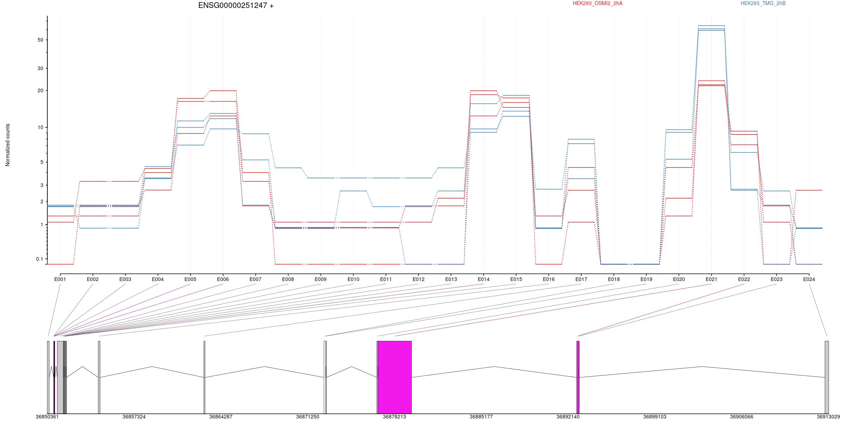
Task: Click exon label E003
Action: pos(125,279)
